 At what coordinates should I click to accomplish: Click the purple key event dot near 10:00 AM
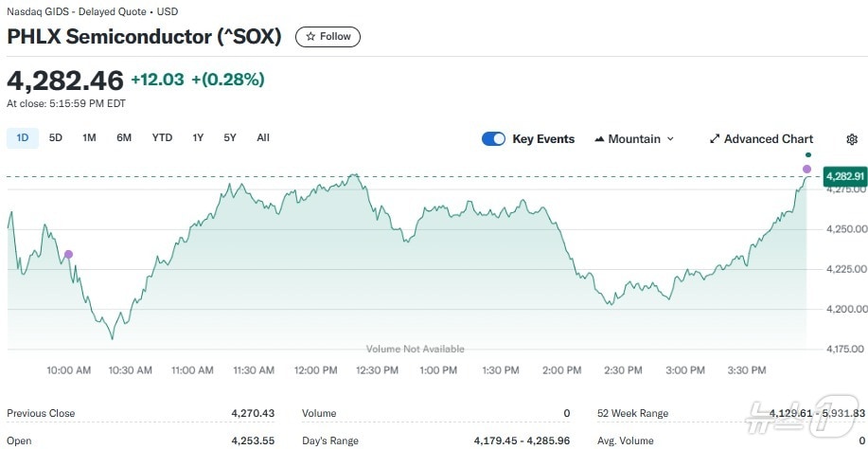tap(68, 254)
